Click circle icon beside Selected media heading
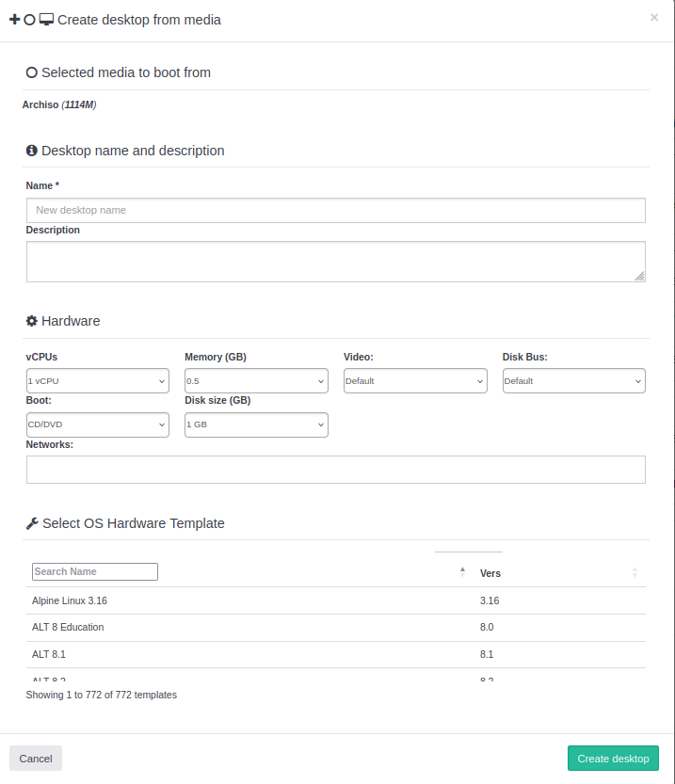 pos(31,72)
